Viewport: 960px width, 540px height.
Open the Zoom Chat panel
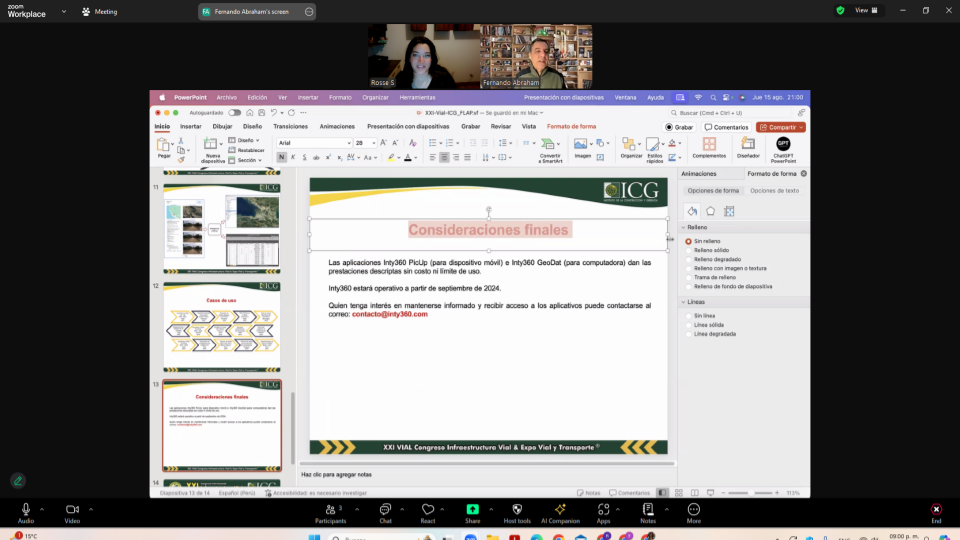(385, 512)
